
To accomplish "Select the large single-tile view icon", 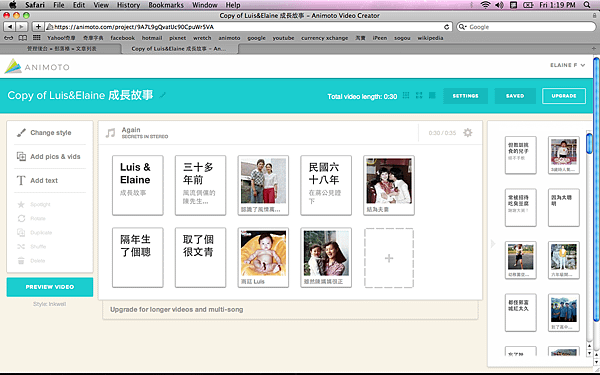I will coord(432,95).
